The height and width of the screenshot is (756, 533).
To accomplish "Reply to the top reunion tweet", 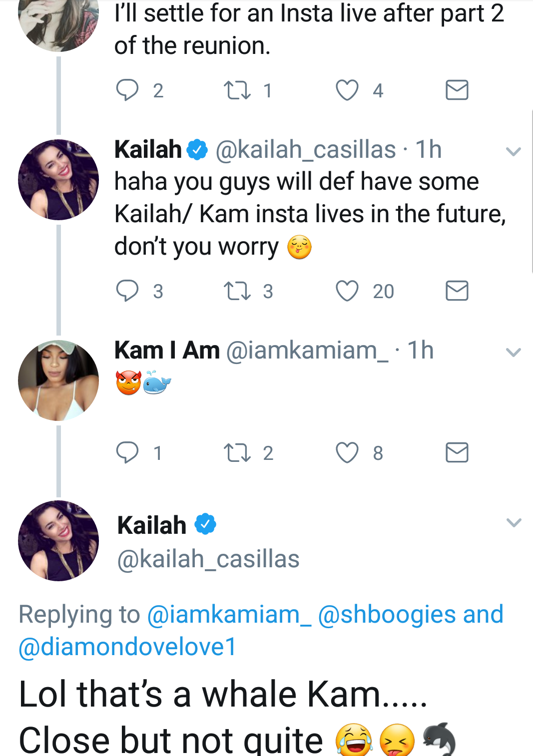I will [127, 90].
